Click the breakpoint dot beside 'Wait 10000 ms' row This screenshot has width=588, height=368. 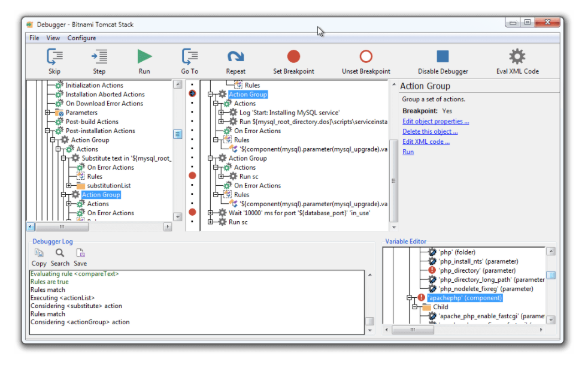(x=192, y=212)
